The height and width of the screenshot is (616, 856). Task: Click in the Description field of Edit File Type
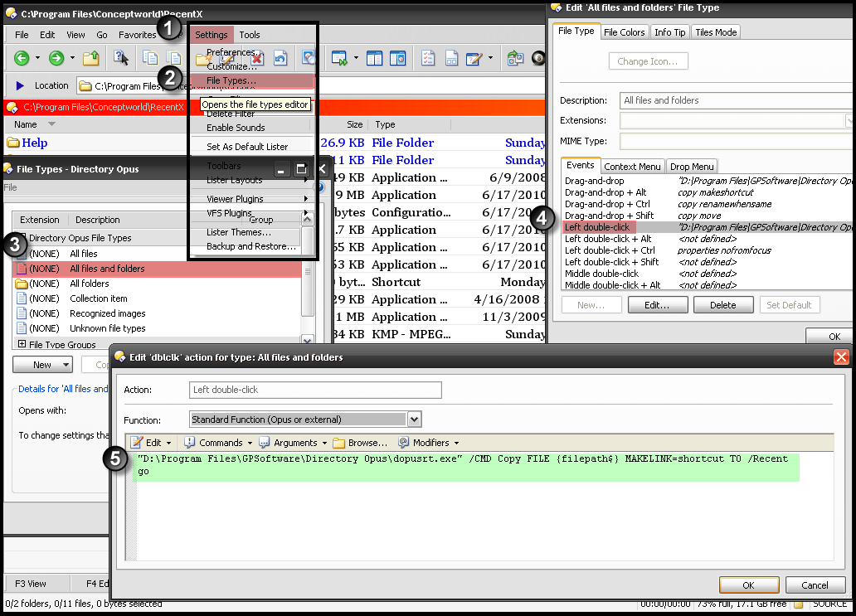click(x=736, y=100)
